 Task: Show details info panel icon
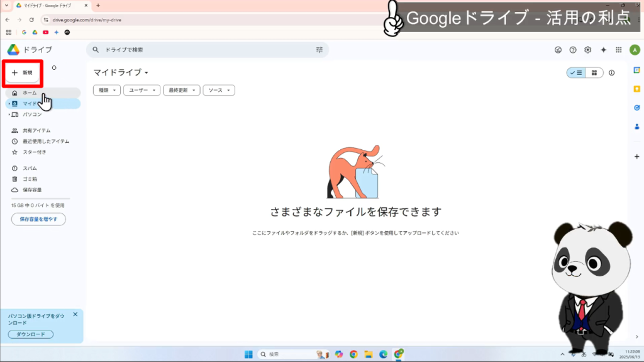tap(611, 73)
